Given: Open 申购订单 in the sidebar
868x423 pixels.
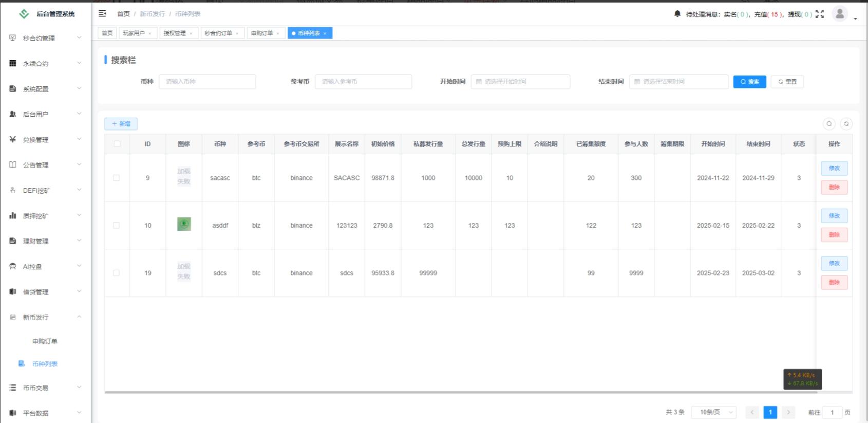Looking at the screenshot, I should coord(45,341).
